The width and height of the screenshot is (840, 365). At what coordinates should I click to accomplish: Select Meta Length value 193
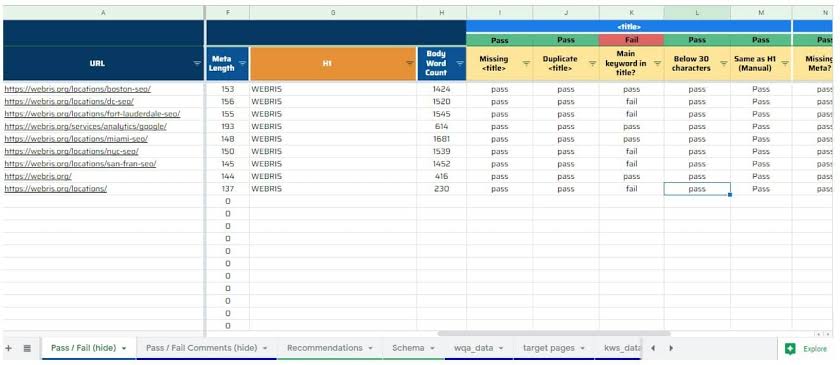pos(227,126)
